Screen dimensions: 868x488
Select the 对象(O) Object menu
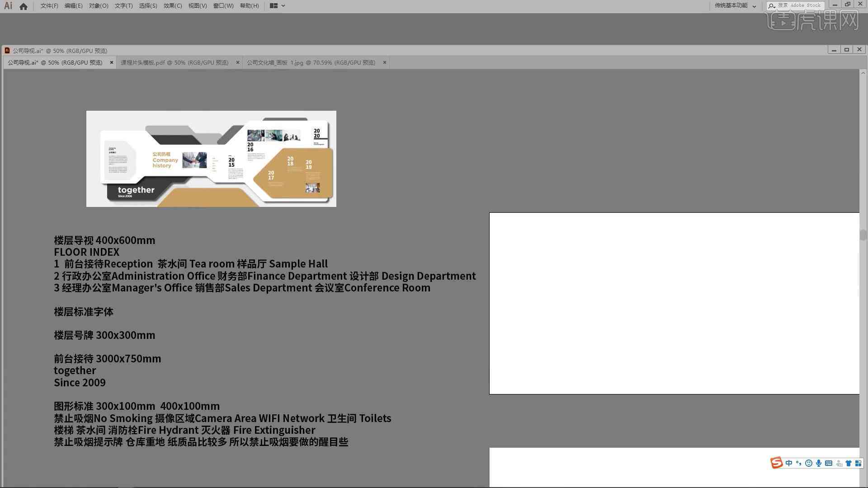[98, 5]
